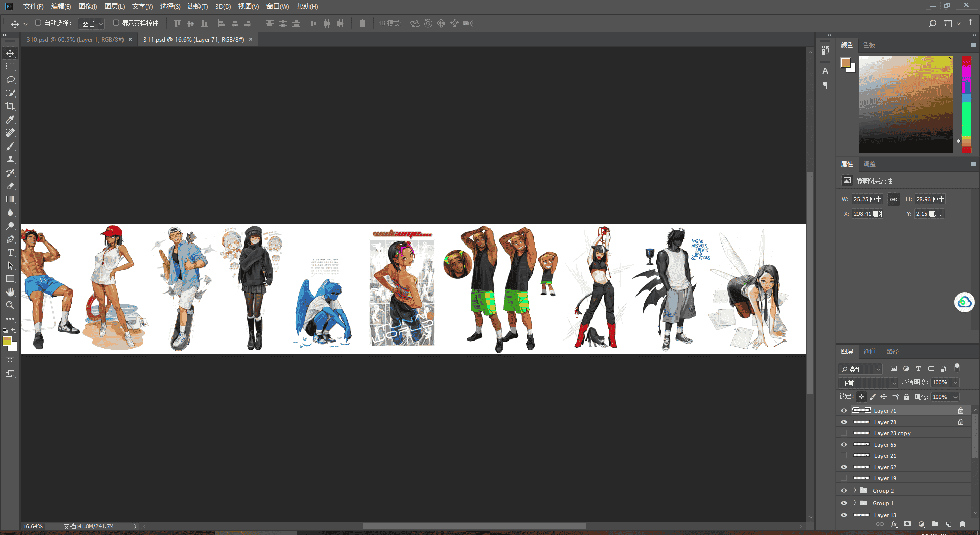Image resolution: width=980 pixels, height=535 pixels.
Task: Link width and height in Properties
Action: tap(894, 199)
